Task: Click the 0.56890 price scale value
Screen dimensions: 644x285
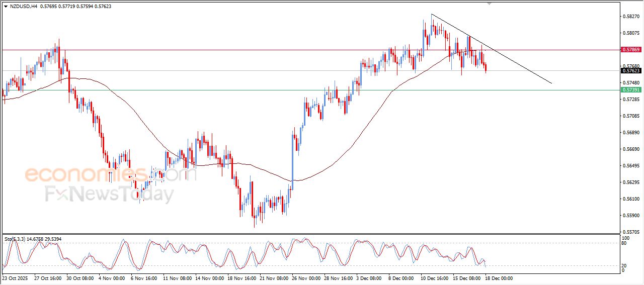Action: [x=630, y=133]
